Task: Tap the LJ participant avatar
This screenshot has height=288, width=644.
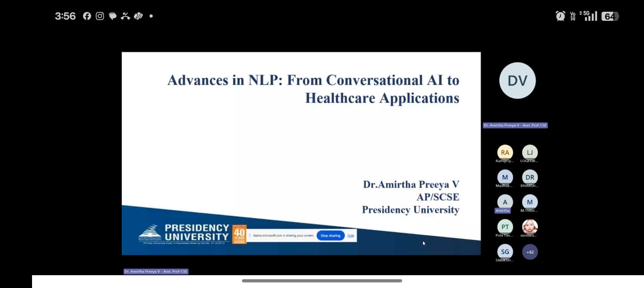Action: [530, 153]
